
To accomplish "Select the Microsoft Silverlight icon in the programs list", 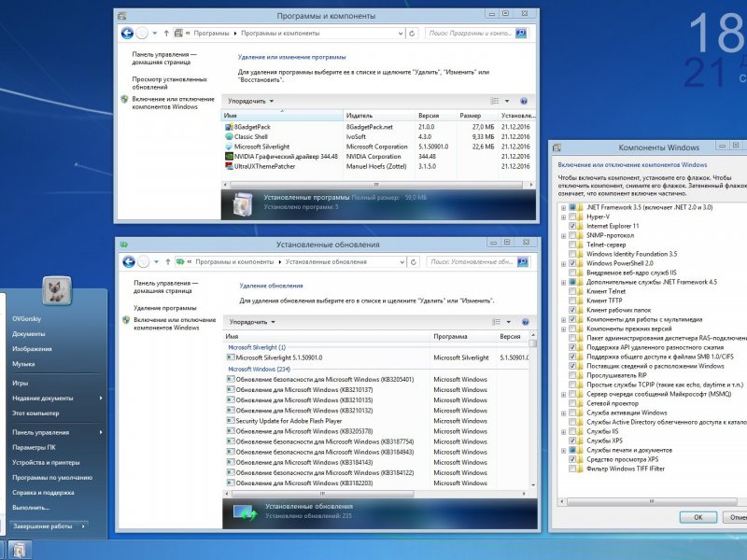I will tap(229, 147).
